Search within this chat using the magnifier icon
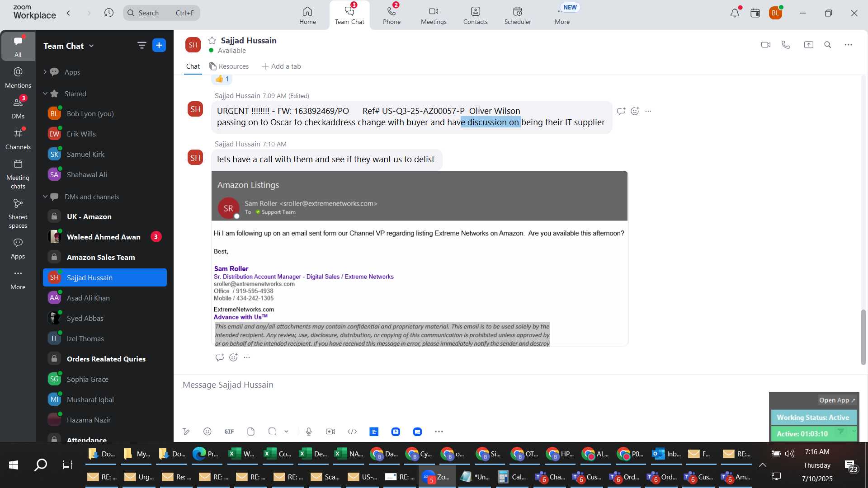 828,45
